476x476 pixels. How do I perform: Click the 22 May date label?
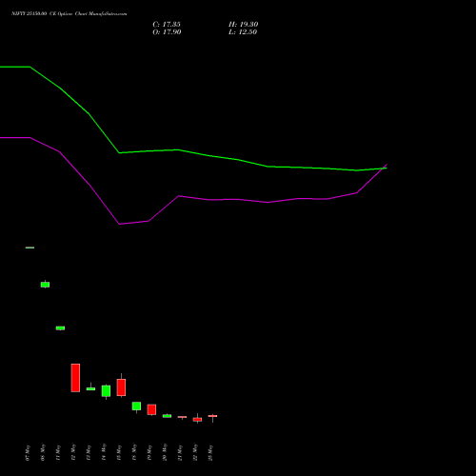[x=195, y=453]
